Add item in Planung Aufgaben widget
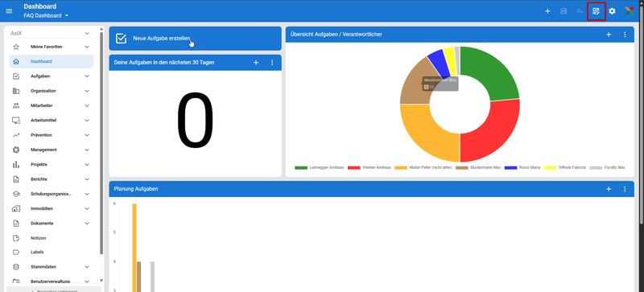The height and width of the screenshot is (292, 644). pyautogui.click(x=609, y=189)
